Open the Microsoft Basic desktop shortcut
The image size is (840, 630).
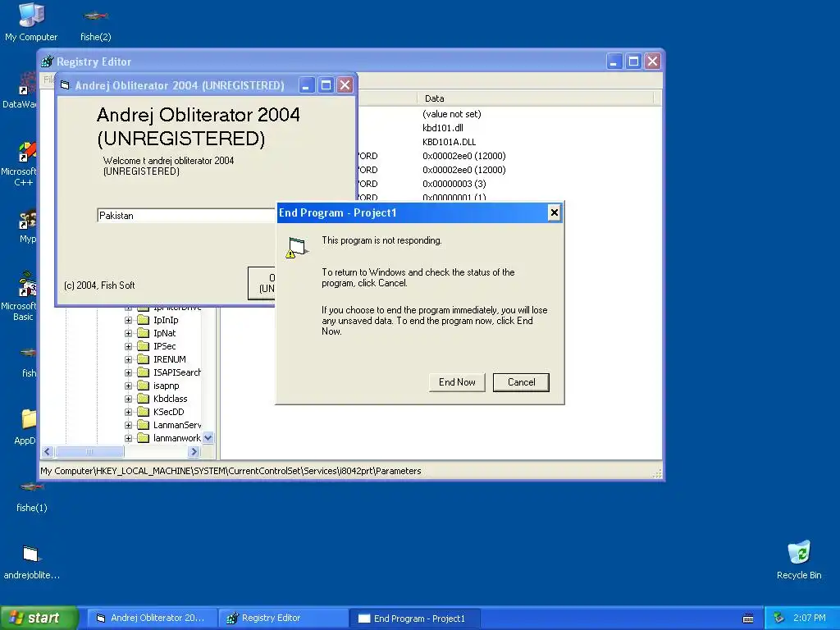click(21, 296)
